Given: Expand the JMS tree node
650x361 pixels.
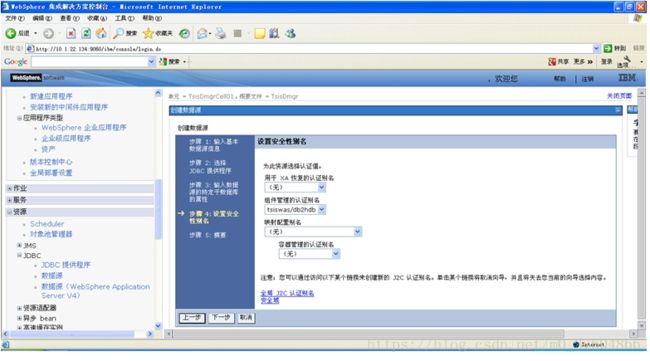Looking at the screenshot, I should pyautogui.click(x=19, y=245).
